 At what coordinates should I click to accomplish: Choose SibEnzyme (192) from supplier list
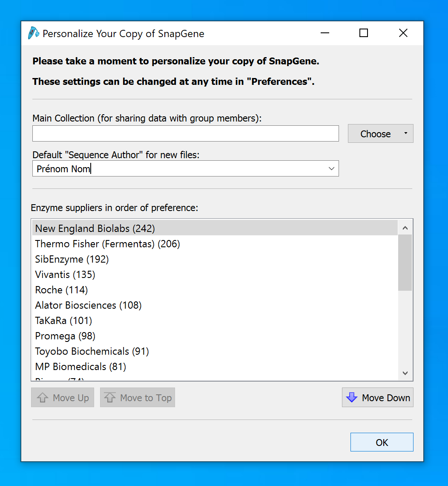[72, 259]
